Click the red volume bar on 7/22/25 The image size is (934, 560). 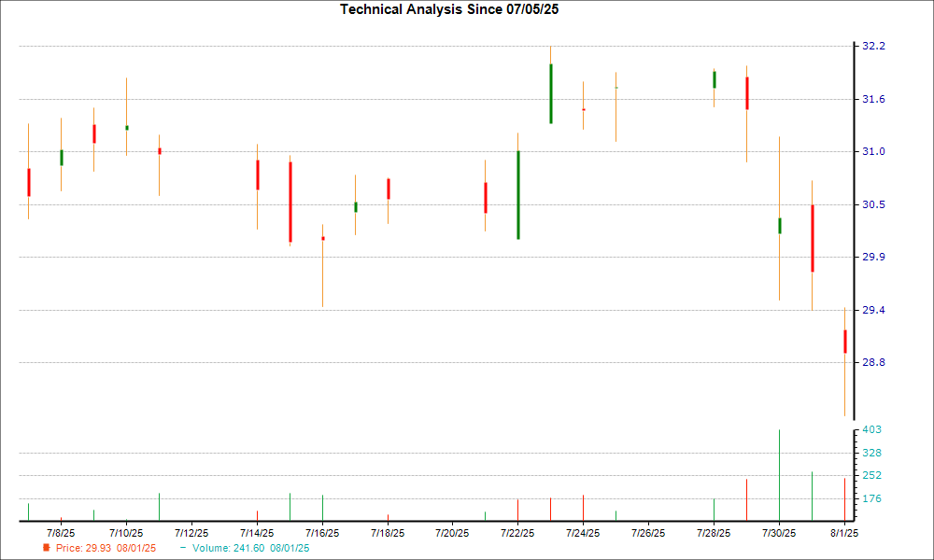(517, 511)
